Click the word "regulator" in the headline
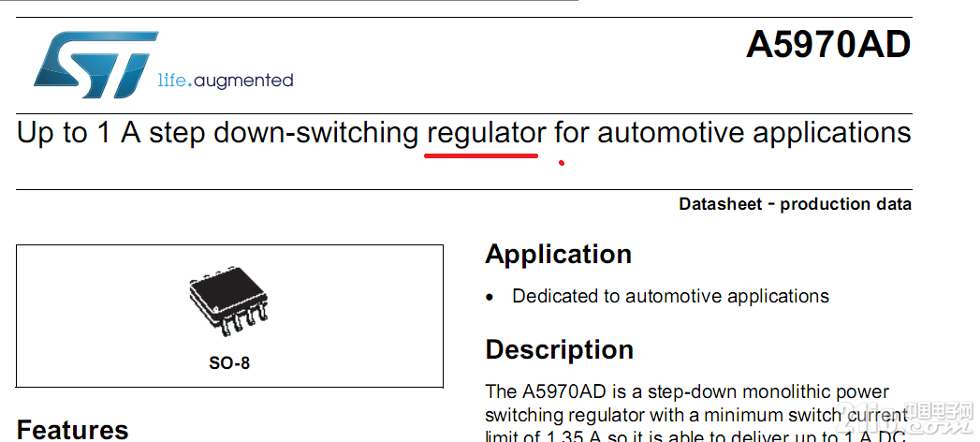The height and width of the screenshot is (442, 980). pos(486,133)
